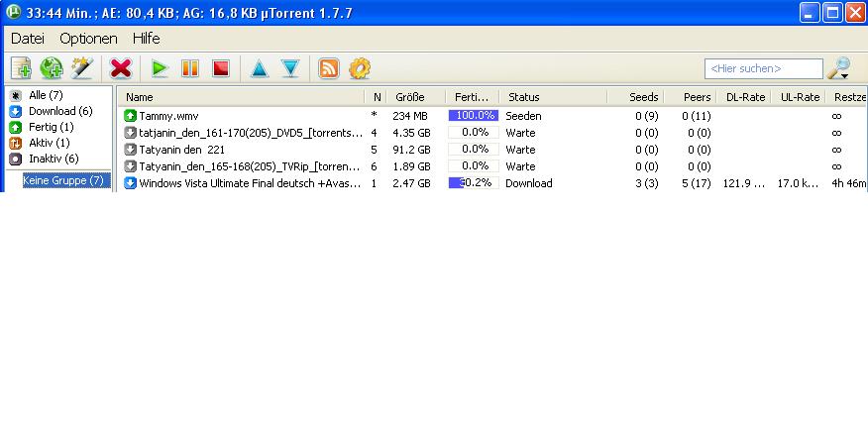The width and height of the screenshot is (868, 428).
Task: Sort by the DL-Rate column header
Action: click(745, 97)
